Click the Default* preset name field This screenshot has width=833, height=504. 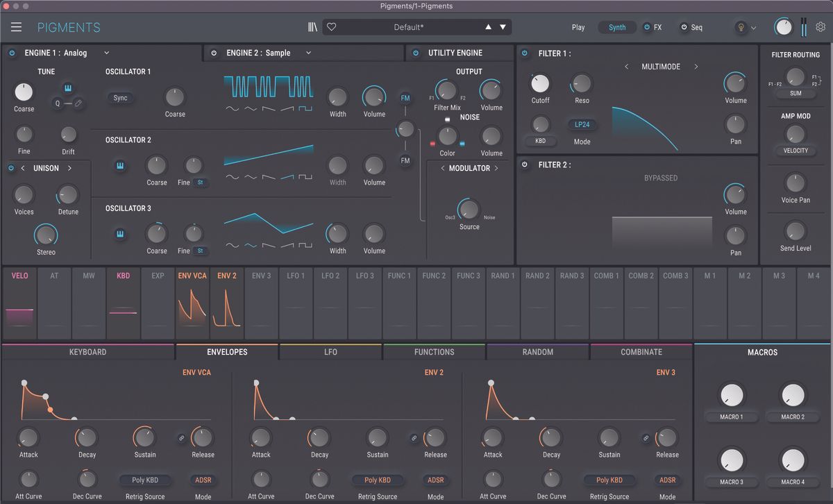pyautogui.click(x=416, y=26)
